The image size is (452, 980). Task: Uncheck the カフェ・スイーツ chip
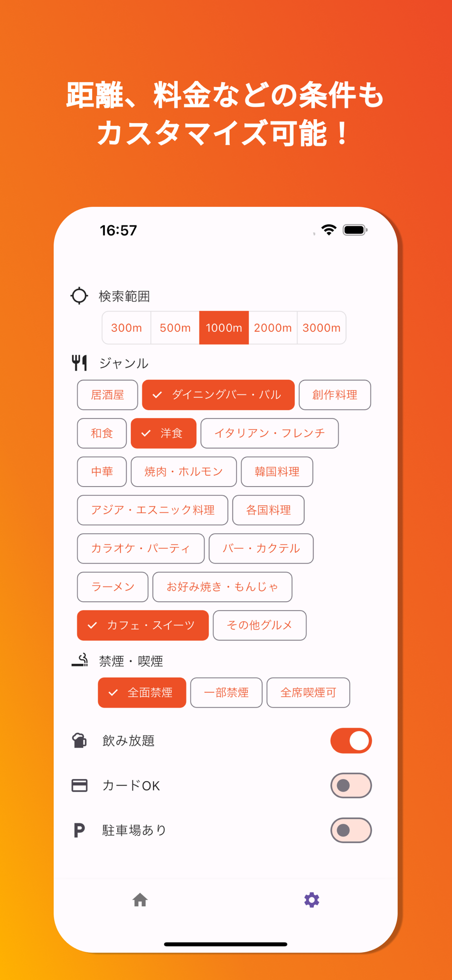click(x=143, y=625)
